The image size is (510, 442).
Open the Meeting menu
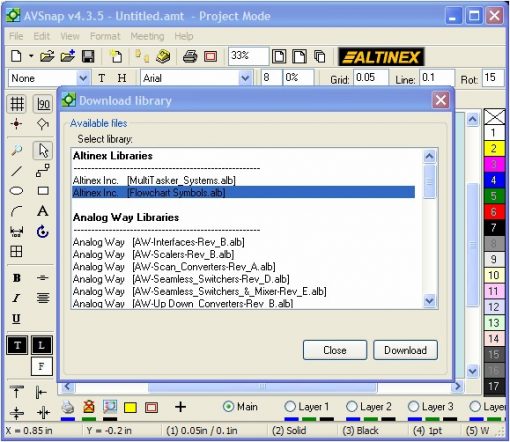[147, 36]
